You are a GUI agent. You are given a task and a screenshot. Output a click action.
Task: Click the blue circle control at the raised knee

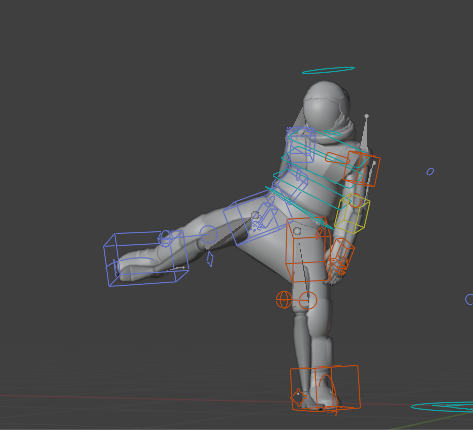[x=208, y=234]
